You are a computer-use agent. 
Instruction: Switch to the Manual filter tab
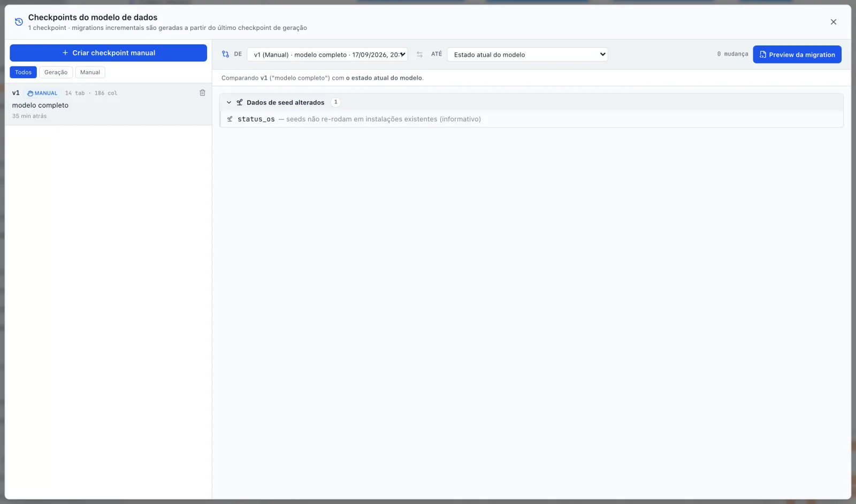point(90,72)
